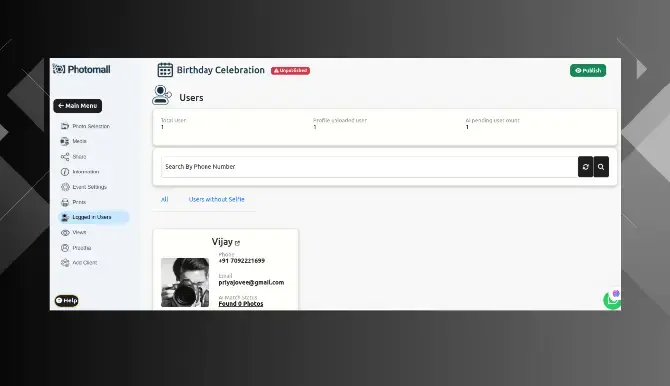The image size is (670, 386).
Task: Switch to the All tab
Action: [165, 199]
